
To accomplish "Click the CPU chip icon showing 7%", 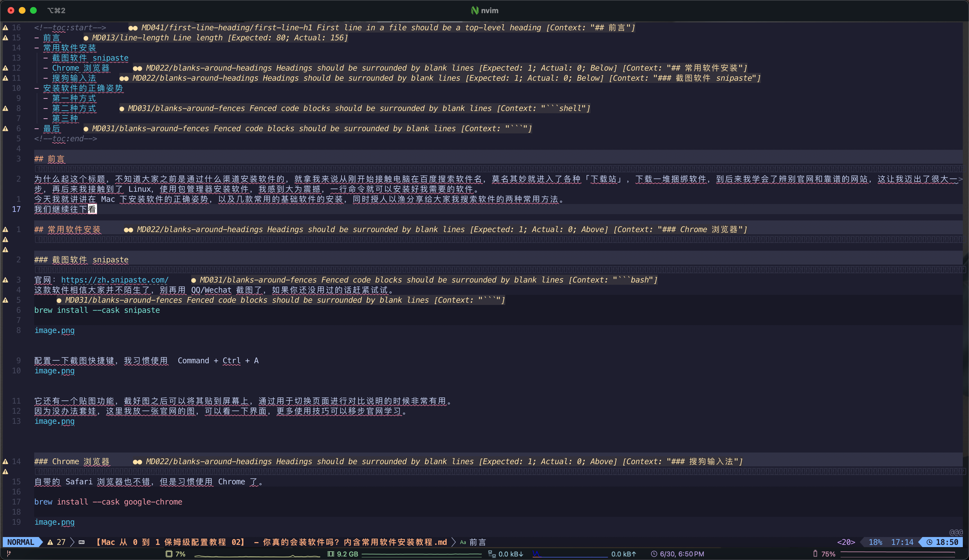I will coord(169,554).
